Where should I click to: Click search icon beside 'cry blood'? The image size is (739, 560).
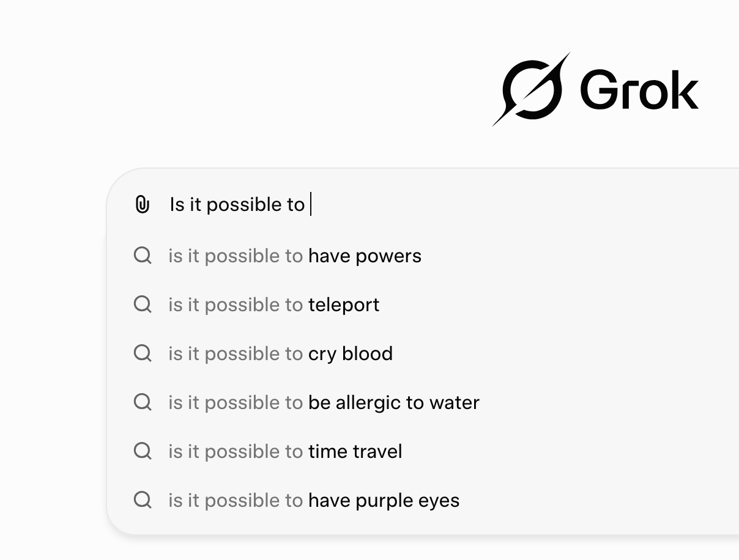click(143, 353)
